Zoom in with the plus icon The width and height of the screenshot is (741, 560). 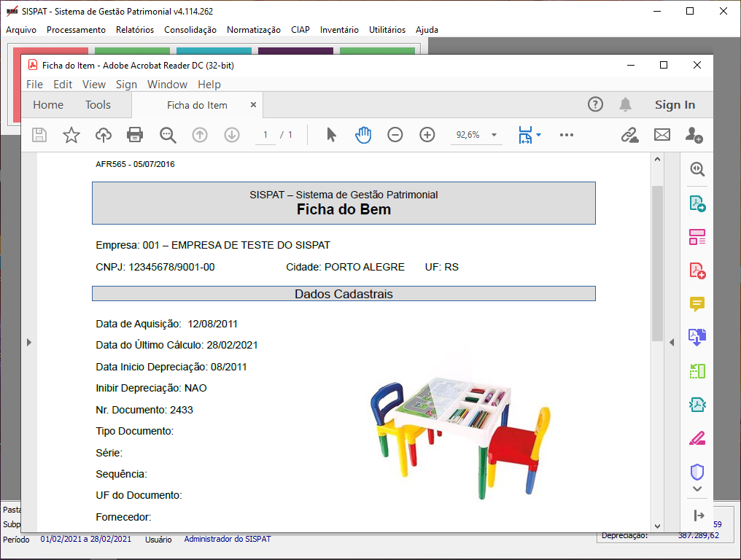[427, 135]
